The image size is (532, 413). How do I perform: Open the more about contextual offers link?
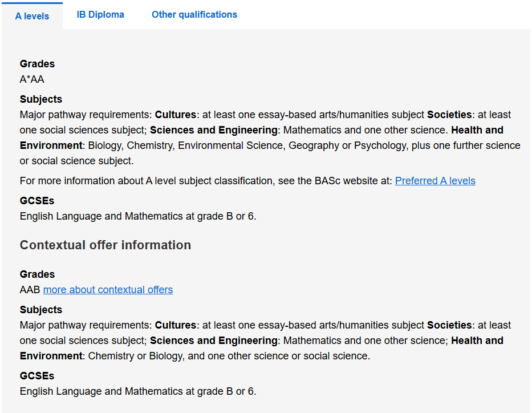(108, 290)
